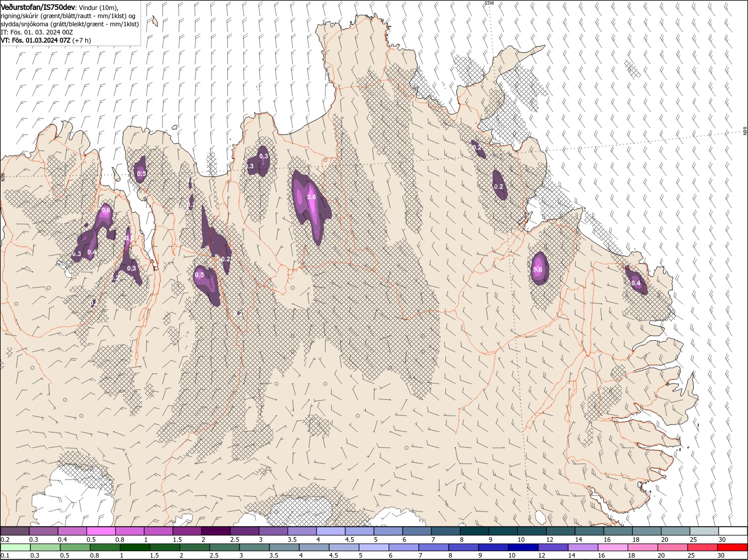
Task: Select the bottom-row purple swatch between 12 and 14
Action: tap(552, 547)
